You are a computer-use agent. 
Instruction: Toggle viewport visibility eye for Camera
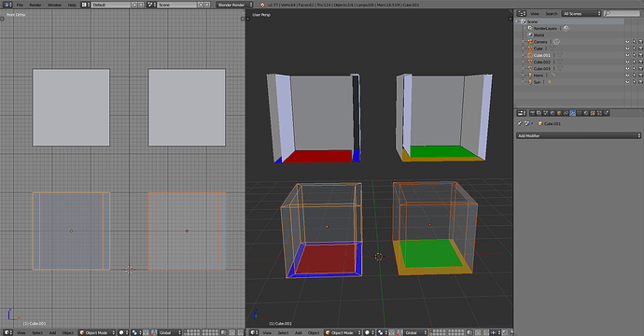(627, 42)
